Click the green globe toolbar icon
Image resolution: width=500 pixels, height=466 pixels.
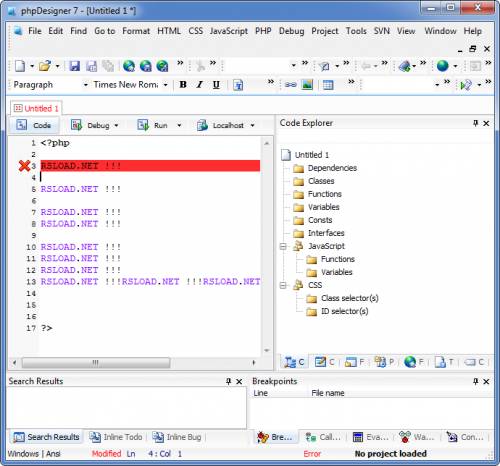443,66
